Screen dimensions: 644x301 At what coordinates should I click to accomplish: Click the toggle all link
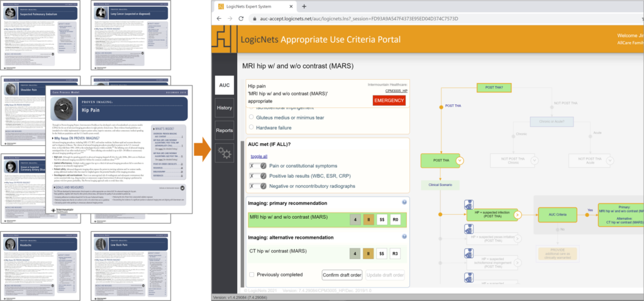tap(258, 156)
